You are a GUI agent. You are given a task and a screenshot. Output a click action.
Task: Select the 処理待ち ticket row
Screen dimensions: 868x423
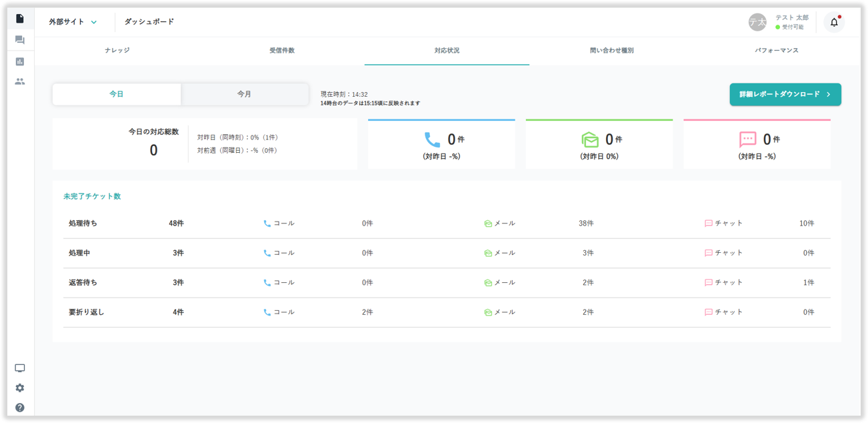click(x=447, y=224)
